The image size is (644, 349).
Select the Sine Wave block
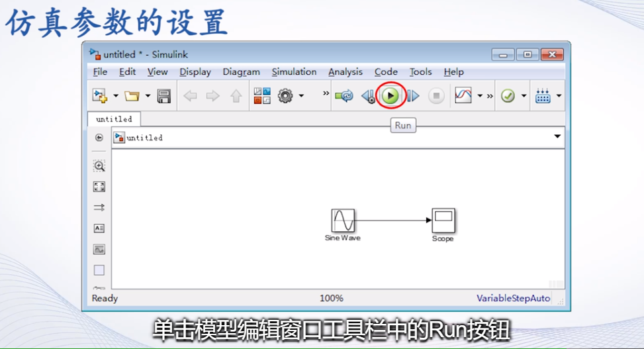coord(343,221)
